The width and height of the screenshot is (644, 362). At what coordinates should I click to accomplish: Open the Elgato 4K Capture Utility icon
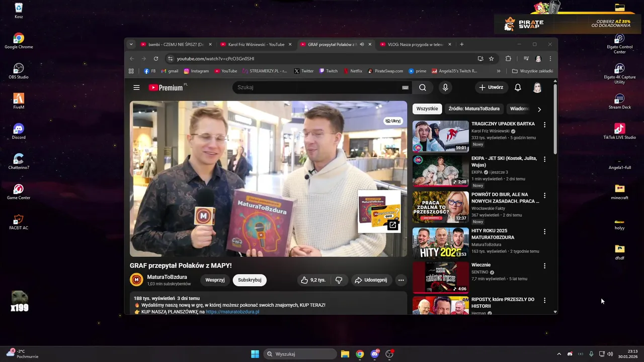620,73
